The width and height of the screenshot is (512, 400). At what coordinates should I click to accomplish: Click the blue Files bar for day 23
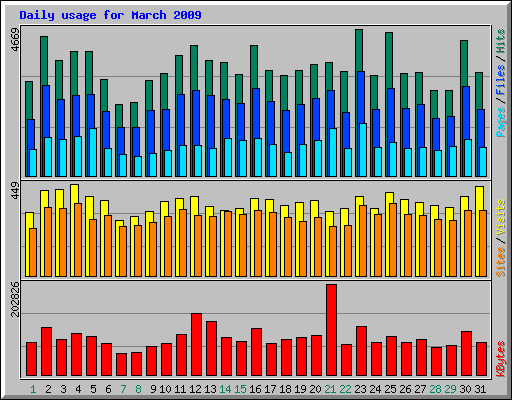361,97
